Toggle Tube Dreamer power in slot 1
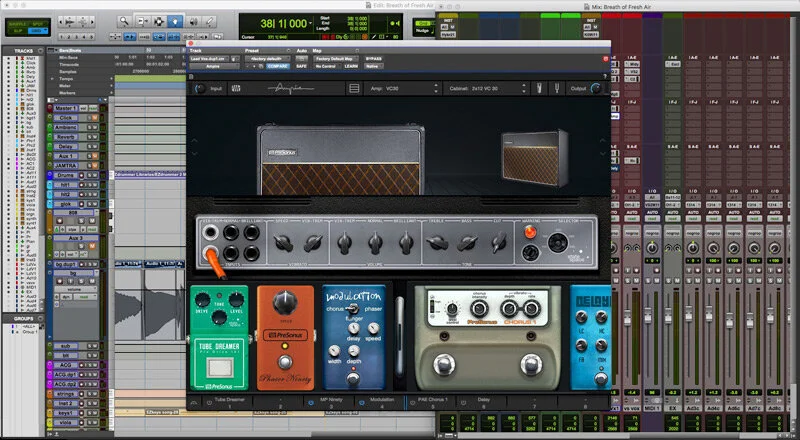800x440 pixels. tap(209, 403)
